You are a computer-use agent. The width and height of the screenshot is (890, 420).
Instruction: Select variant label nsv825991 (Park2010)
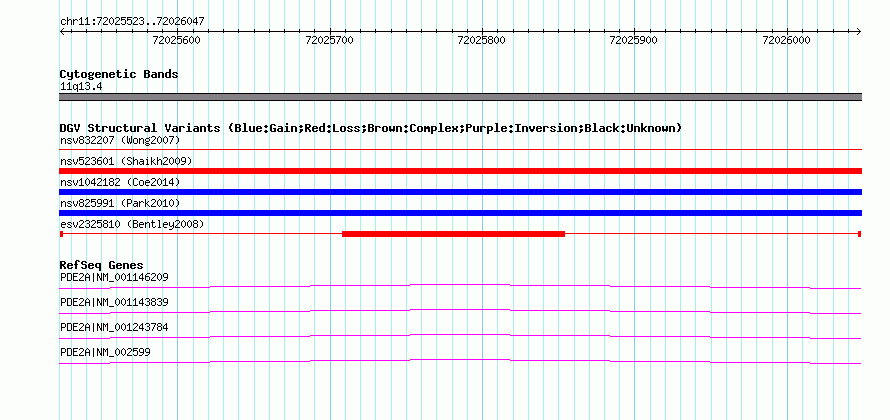(120, 203)
